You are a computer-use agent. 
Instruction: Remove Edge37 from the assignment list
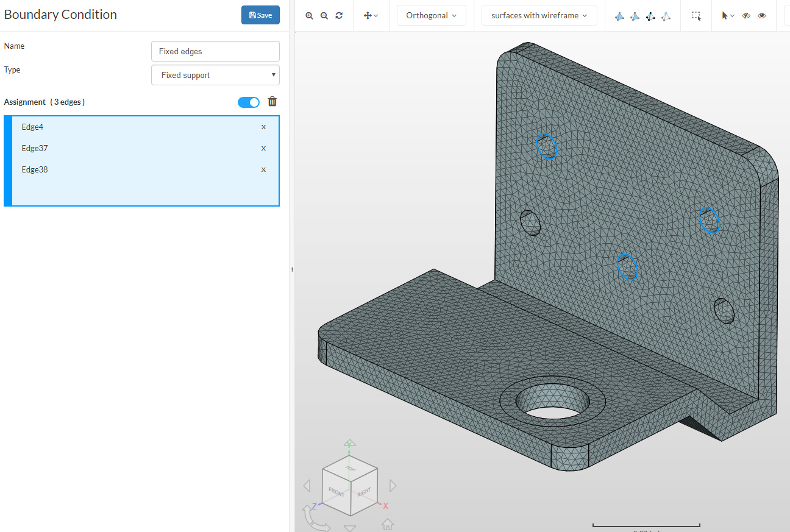click(263, 148)
